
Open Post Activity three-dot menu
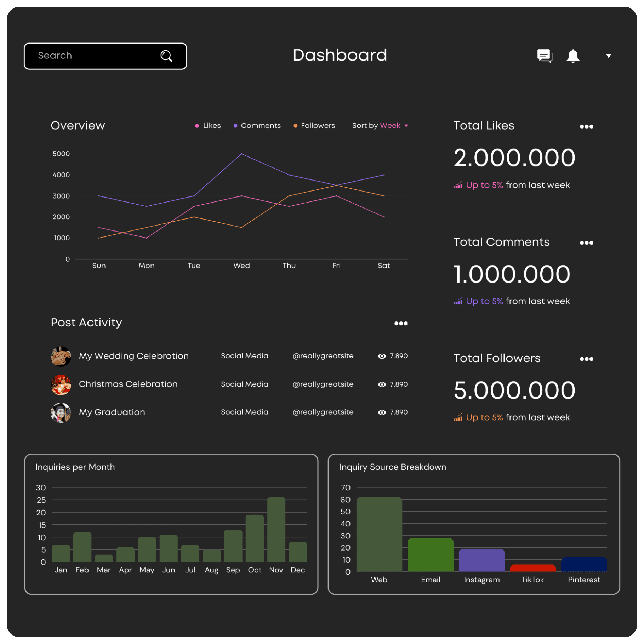[x=400, y=324]
